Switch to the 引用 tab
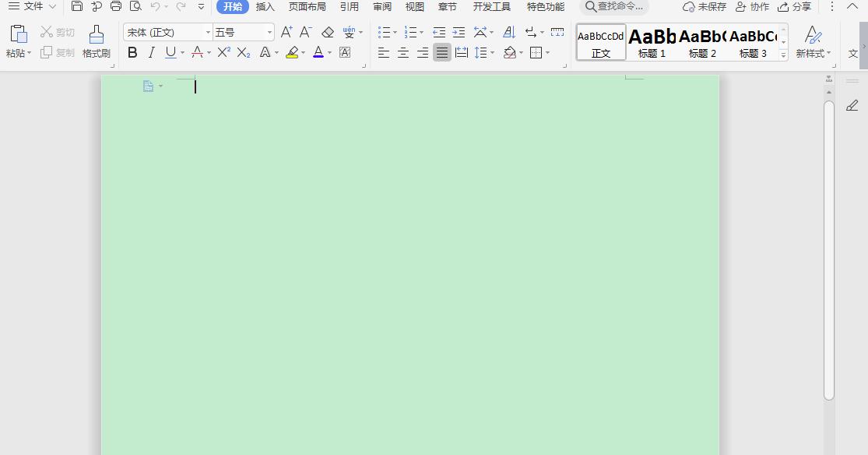868x455 pixels. click(x=350, y=7)
